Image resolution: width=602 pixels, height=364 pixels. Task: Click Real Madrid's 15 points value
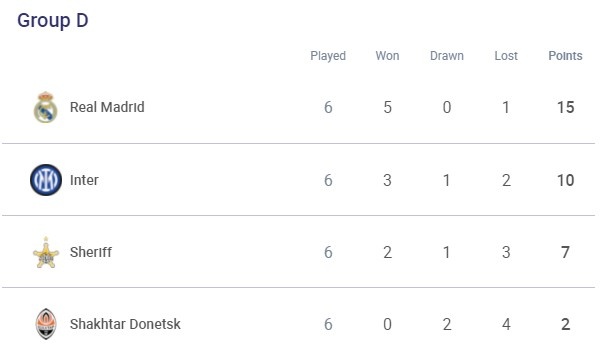click(566, 108)
